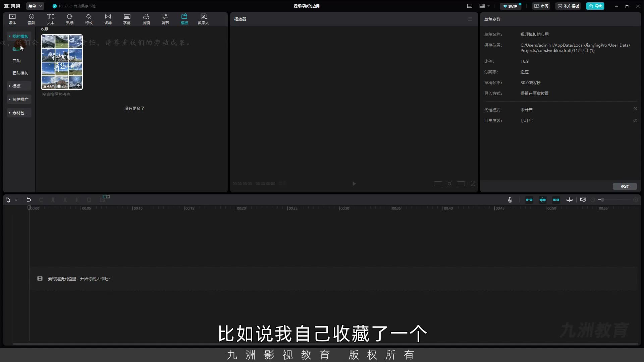Click the 00:10 mark on timeline ruler
Image resolution: width=644 pixels, height=362 pixels.
click(137, 208)
